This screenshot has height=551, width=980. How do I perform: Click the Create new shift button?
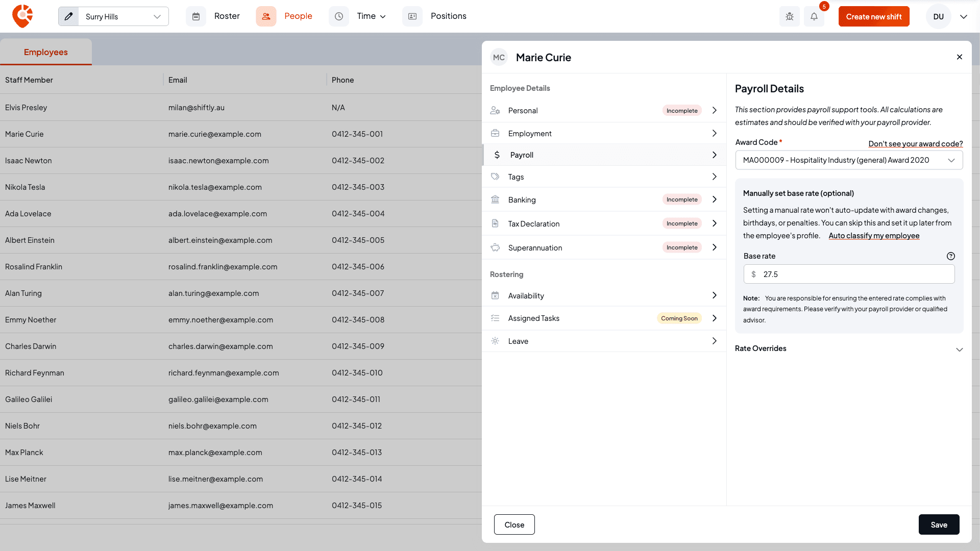click(x=874, y=16)
